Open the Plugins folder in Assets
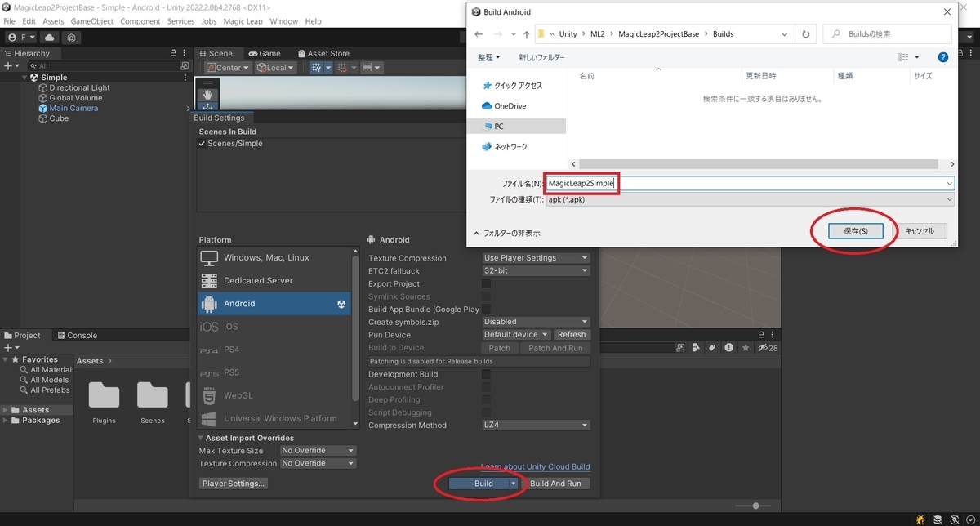980x526 pixels. tap(104, 403)
